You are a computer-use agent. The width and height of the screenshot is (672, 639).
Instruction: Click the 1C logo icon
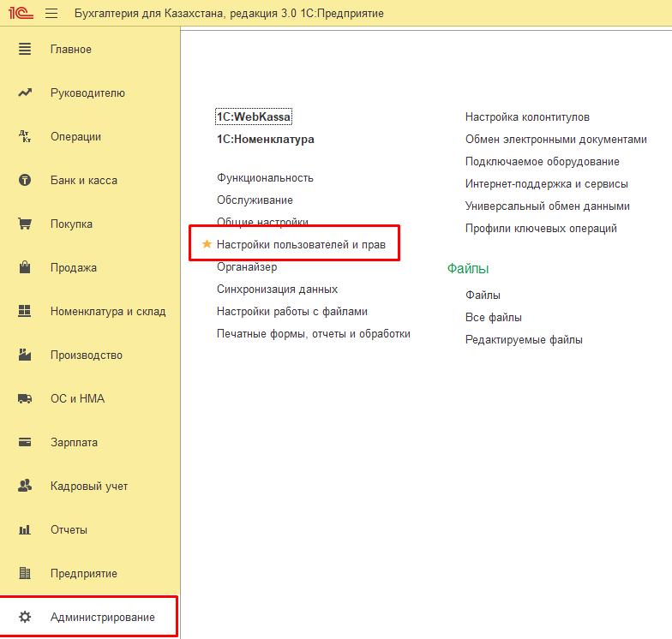tap(21, 14)
